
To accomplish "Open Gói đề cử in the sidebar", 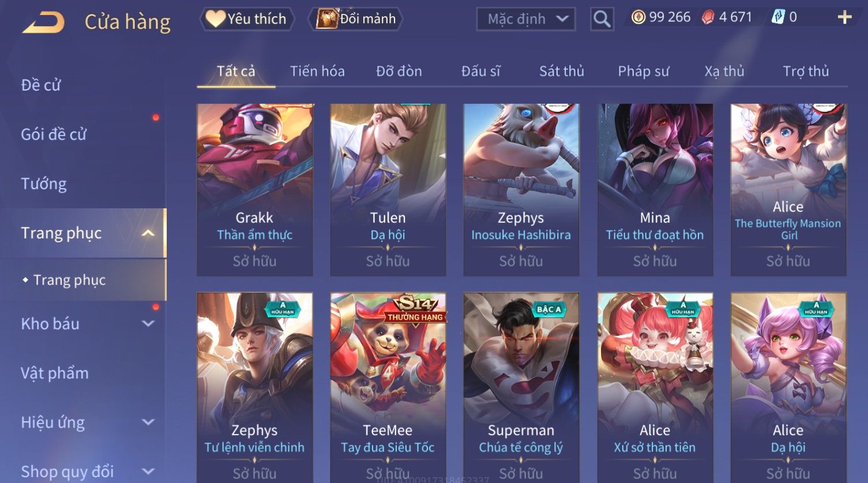I will tap(54, 134).
